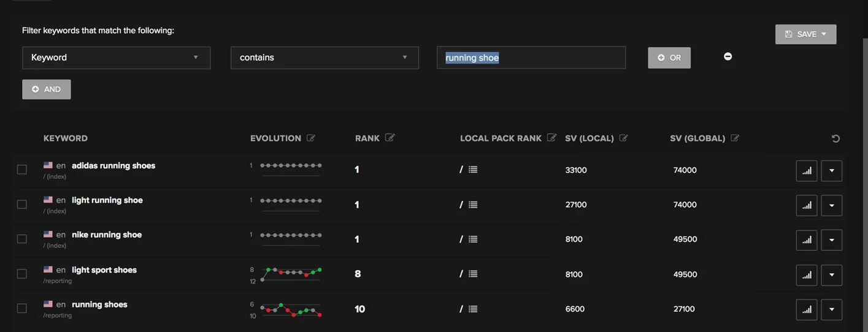The image size is (868, 332).
Task: Click edit icon next to Local Pack Rank
Action: coord(551,138)
